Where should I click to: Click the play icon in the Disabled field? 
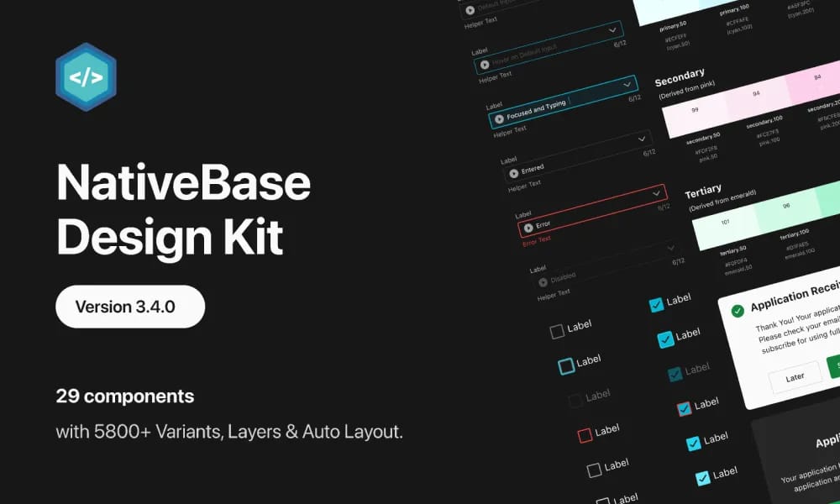543,282
